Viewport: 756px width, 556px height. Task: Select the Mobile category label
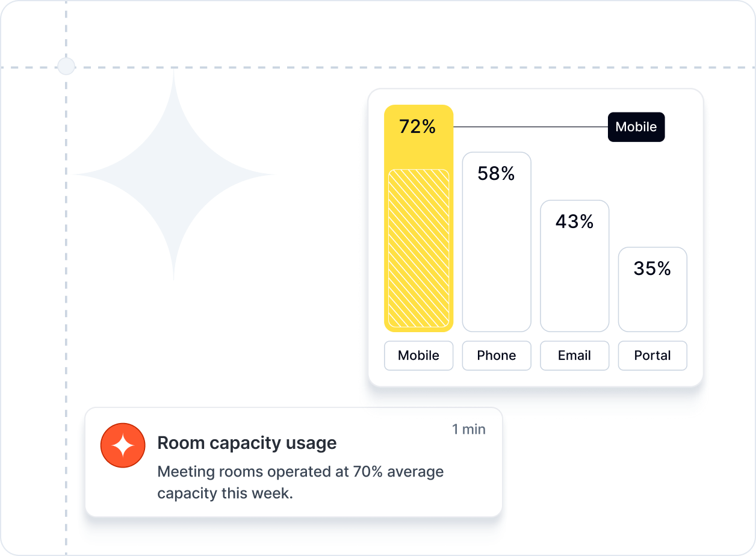coord(418,356)
